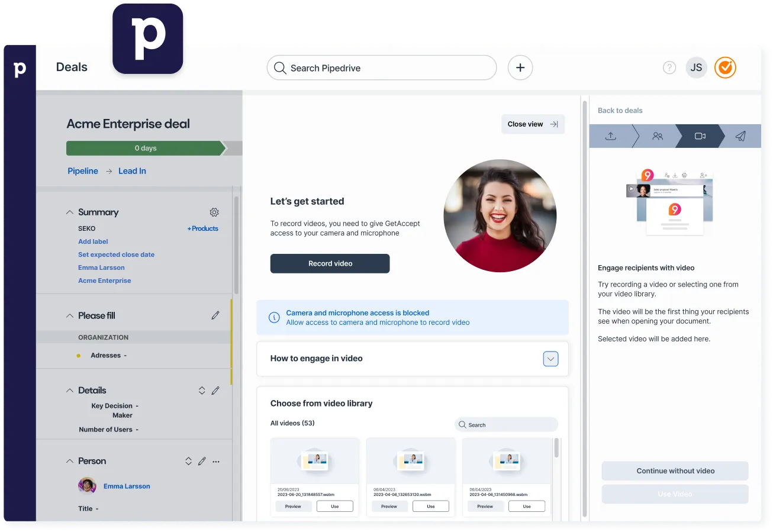Collapse the Summary section chevron
Image resolution: width=773 pixels, height=532 pixels.
pyautogui.click(x=70, y=212)
